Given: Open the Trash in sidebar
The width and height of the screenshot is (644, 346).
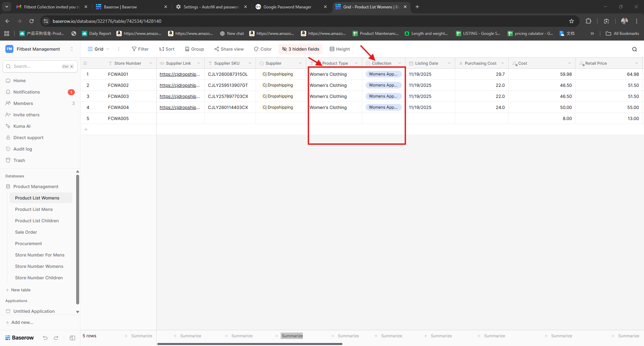Looking at the screenshot, I should 19,160.
